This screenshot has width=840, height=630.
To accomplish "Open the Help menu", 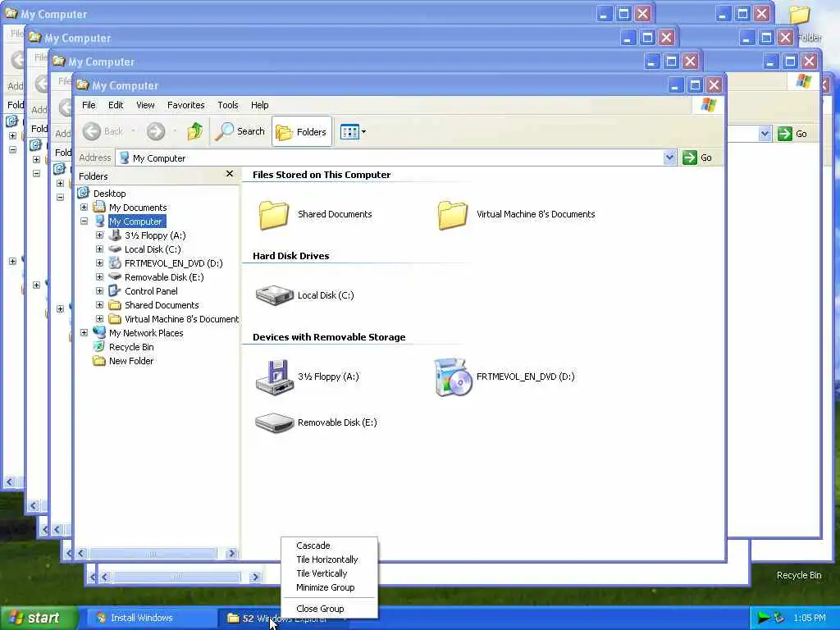I will click(260, 105).
